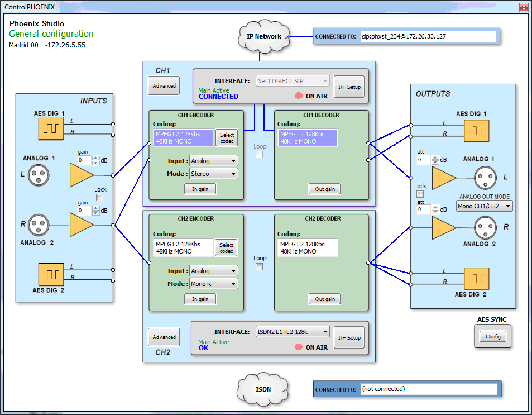
Task: Click the sip connection address field
Action: pos(429,36)
